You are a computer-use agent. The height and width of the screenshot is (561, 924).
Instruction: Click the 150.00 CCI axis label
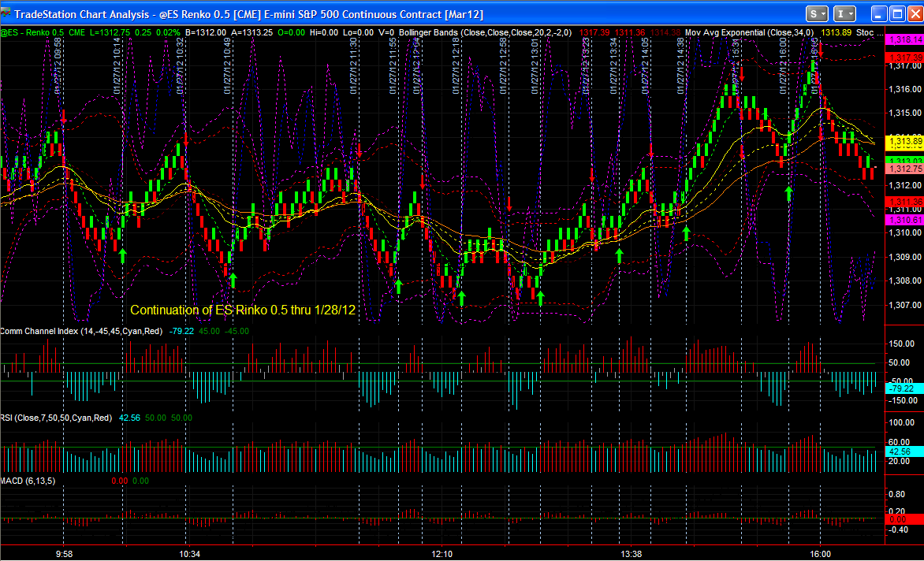click(x=902, y=344)
